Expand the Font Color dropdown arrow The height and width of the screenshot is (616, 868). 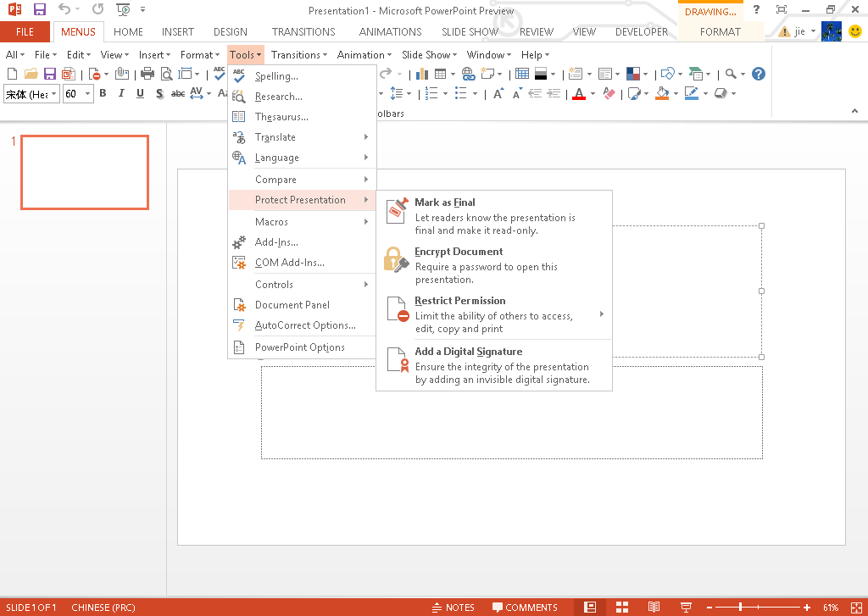click(x=593, y=93)
